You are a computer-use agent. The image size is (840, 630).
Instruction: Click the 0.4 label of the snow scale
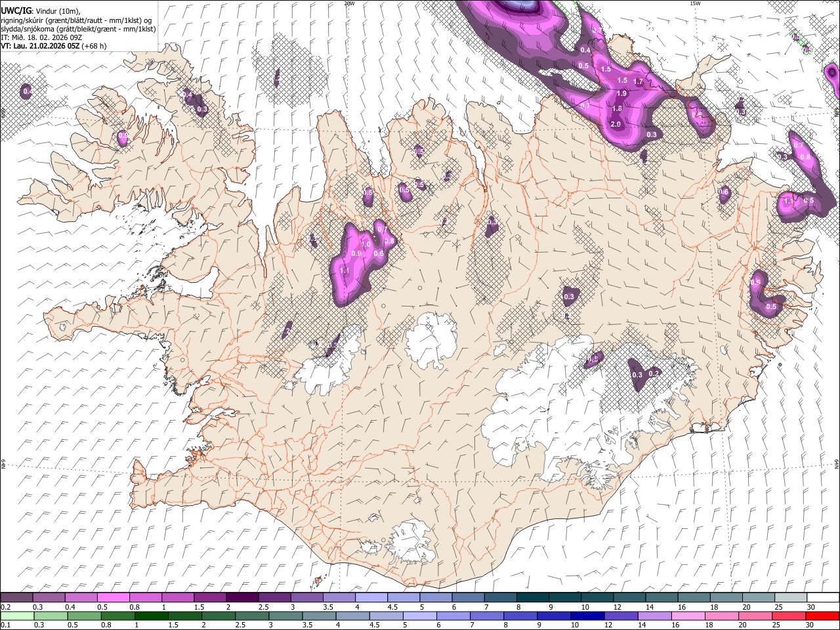[x=70, y=607]
